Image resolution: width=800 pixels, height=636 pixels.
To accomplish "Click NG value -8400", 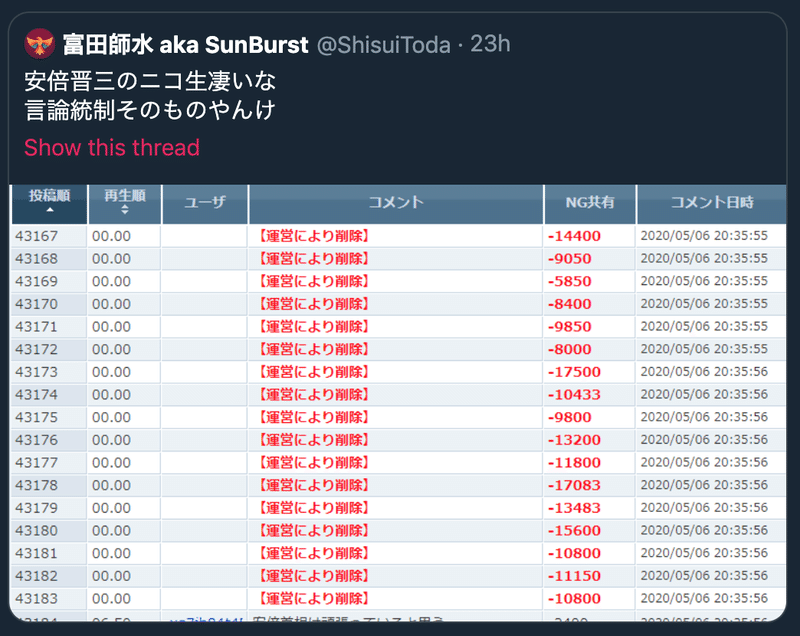I will 569,304.
